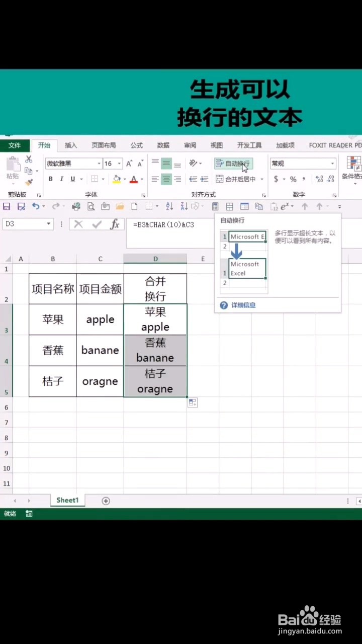
Task: Click the text orientation icon
Action: [x=194, y=163]
